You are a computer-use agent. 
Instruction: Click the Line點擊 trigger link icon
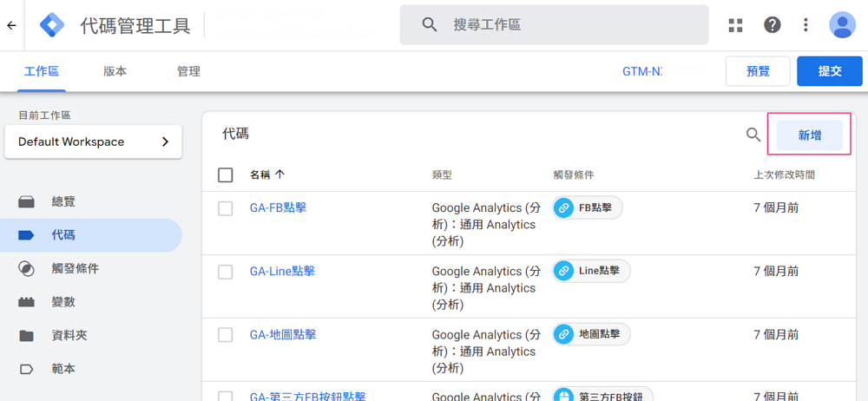click(x=563, y=272)
